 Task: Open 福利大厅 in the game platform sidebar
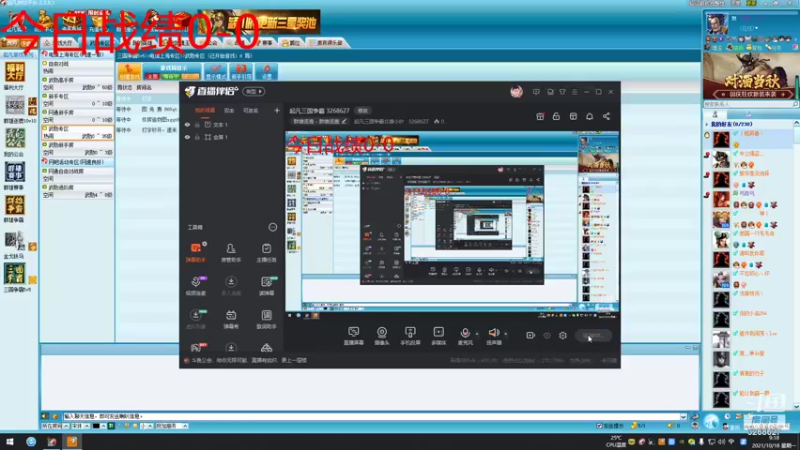pyautogui.click(x=14, y=75)
